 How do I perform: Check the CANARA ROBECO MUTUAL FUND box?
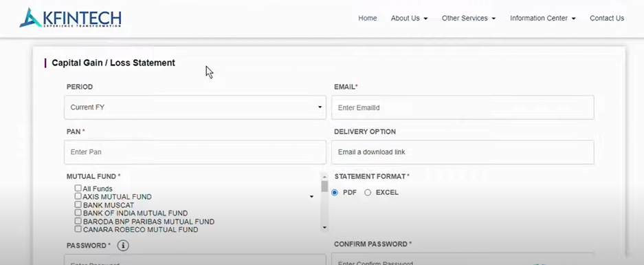(x=78, y=229)
